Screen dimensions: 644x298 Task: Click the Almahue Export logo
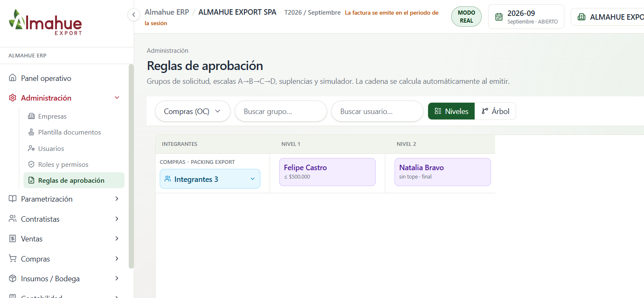click(x=45, y=22)
